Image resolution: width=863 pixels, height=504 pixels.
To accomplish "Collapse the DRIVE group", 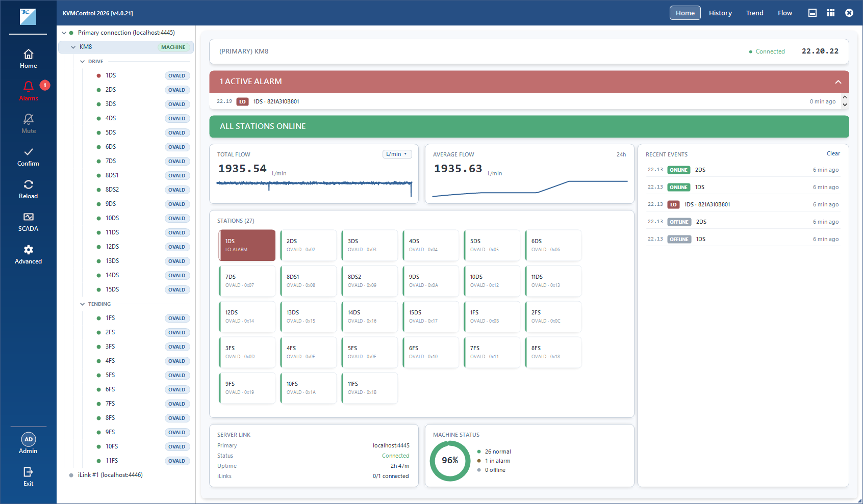I will click(83, 61).
